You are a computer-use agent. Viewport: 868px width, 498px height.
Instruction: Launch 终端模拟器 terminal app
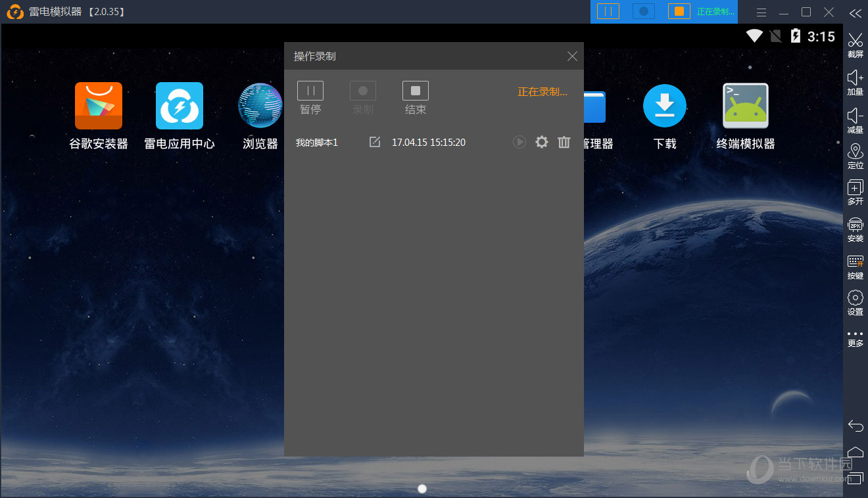tap(746, 116)
